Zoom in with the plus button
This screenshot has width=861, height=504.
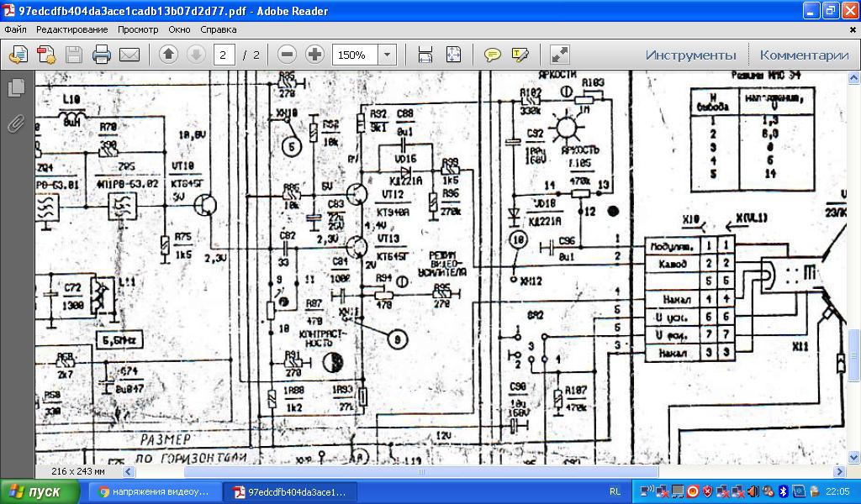(314, 55)
